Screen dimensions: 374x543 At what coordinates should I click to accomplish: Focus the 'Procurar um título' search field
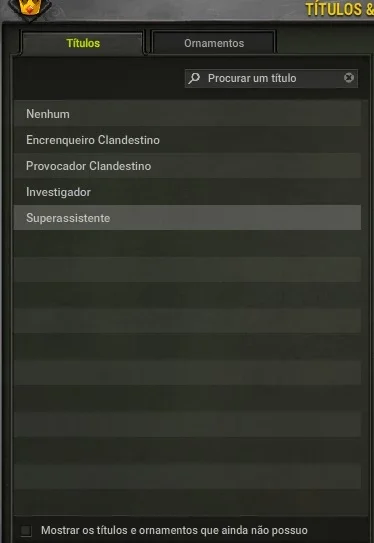(271, 78)
